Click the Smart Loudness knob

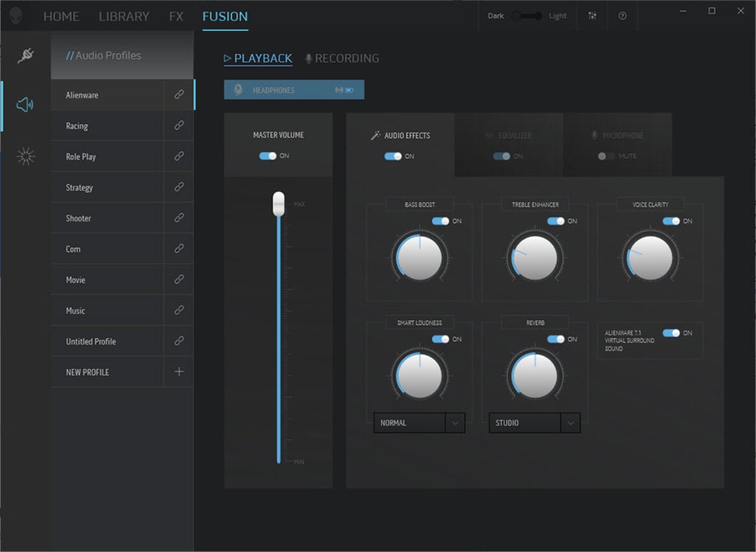tap(420, 376)
